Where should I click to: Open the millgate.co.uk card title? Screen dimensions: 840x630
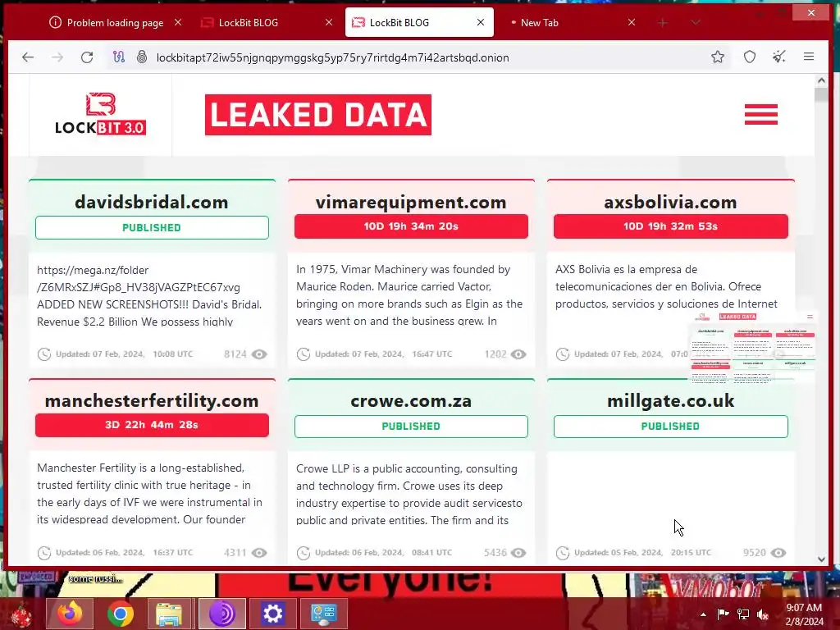670,400
